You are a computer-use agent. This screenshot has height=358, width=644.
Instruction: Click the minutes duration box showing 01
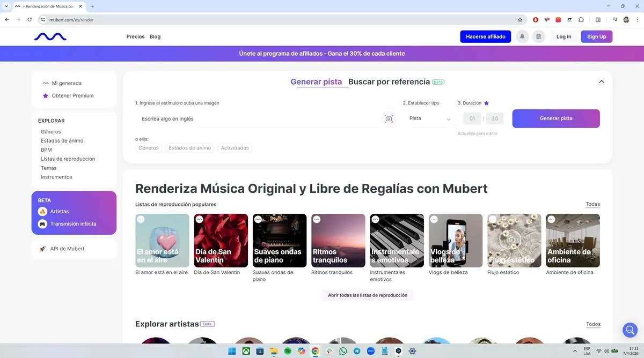472,119
